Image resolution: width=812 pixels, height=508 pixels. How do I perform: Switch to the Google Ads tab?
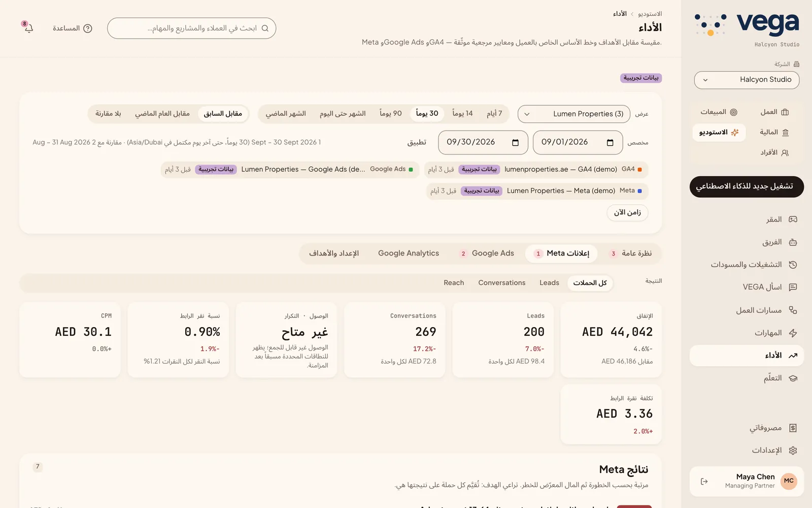(x=487, y=253)
